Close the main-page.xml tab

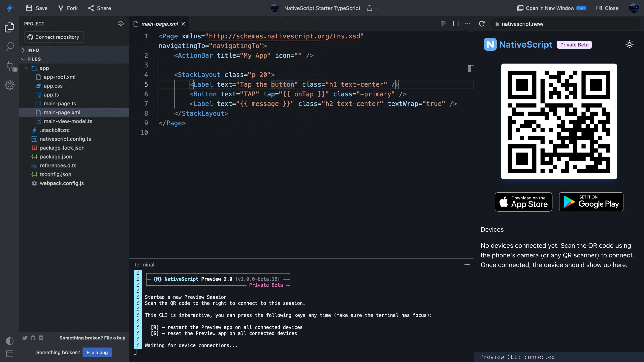pyautogui.click(x=183, y=24)
